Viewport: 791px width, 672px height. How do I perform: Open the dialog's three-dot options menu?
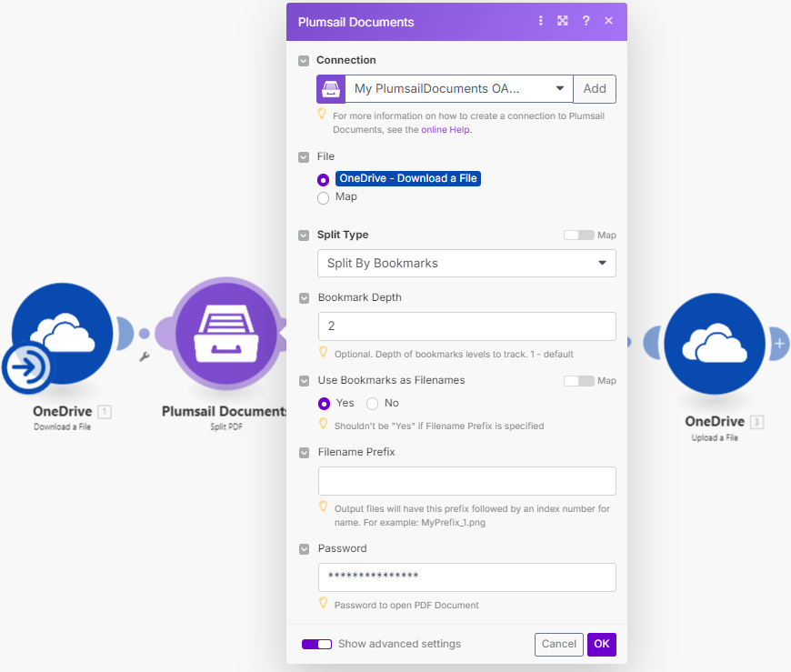click(540, 21)
